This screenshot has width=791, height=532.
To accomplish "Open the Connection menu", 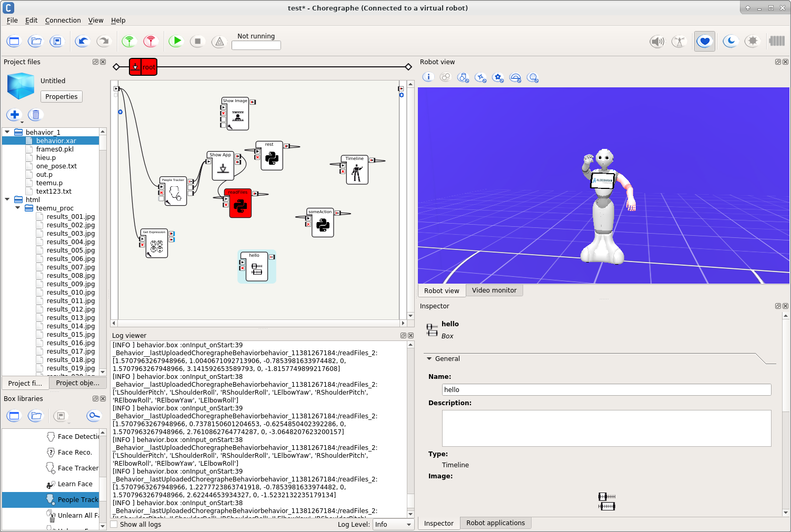I will point(63,20).
